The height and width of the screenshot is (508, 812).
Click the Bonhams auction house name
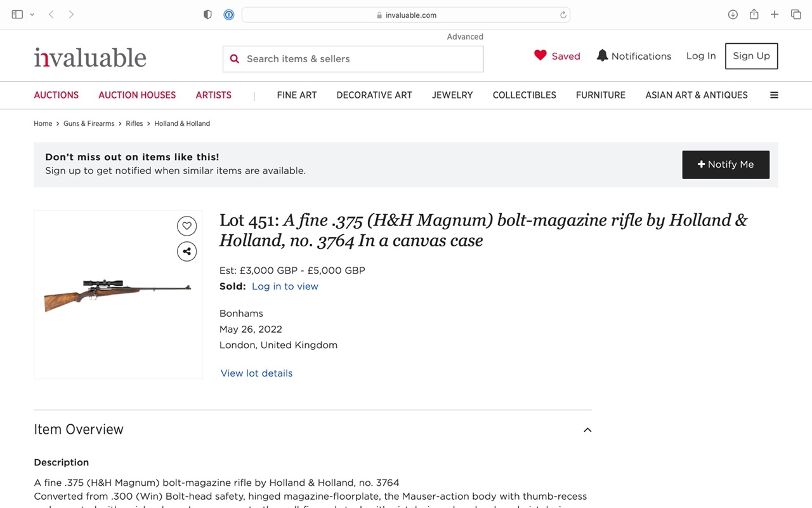point(241,314)
